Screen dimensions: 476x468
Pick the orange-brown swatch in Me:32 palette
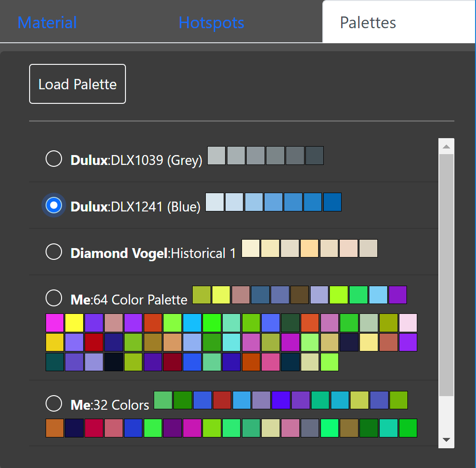point(55,428)
